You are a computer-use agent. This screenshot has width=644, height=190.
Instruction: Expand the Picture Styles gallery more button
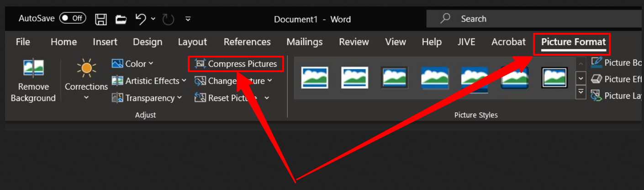[x=581, y=93]
